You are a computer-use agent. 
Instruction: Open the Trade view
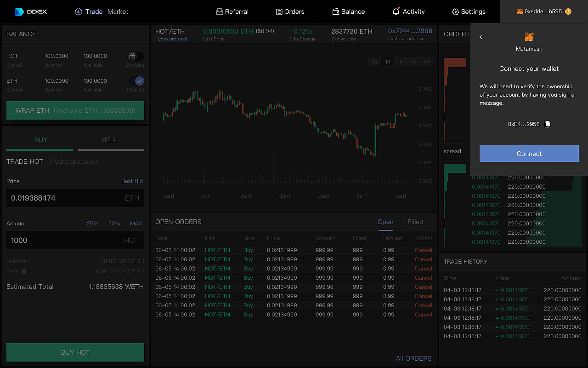[x=94, y=11]
